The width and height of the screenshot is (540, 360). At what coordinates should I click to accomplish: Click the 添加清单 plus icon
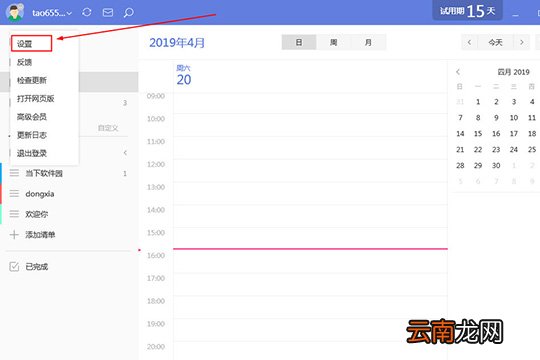coord(14,235)
